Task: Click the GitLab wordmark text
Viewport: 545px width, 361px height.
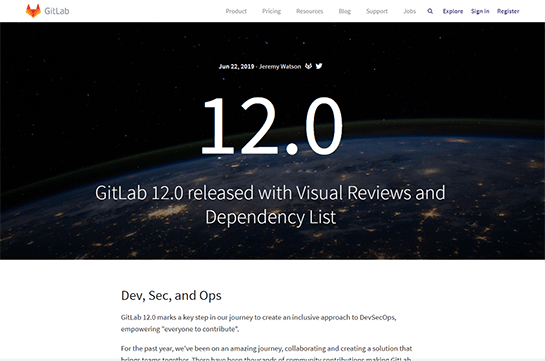Action: coord(57,11)
